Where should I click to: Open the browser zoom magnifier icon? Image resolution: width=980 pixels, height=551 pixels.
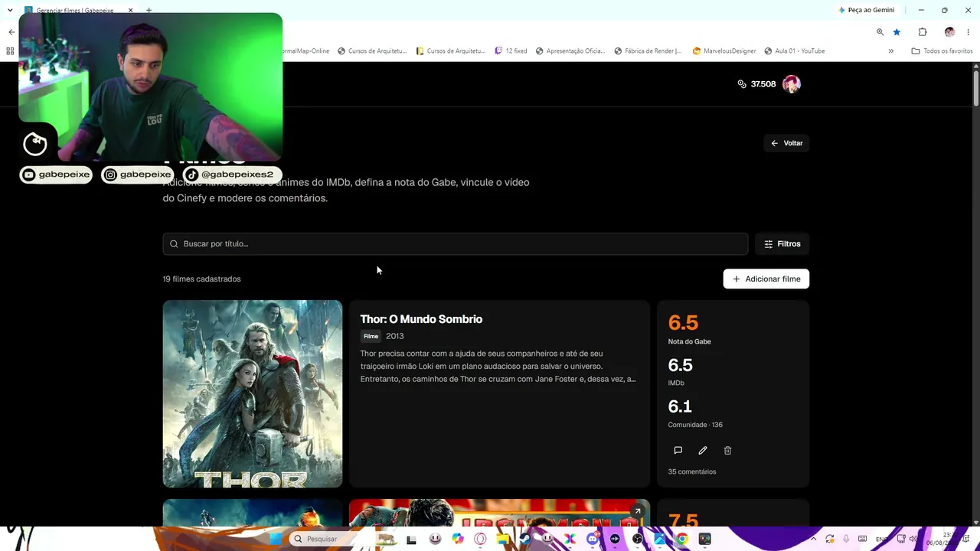tap(880, 32)
